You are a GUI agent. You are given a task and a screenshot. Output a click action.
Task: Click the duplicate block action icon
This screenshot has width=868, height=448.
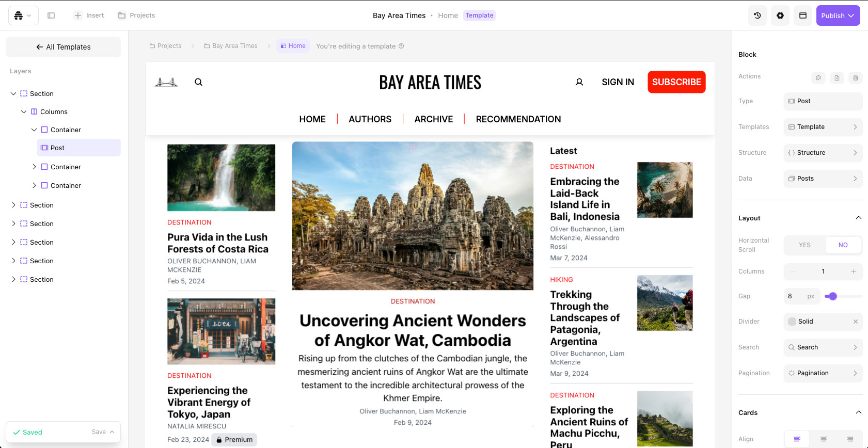(837, 78)
